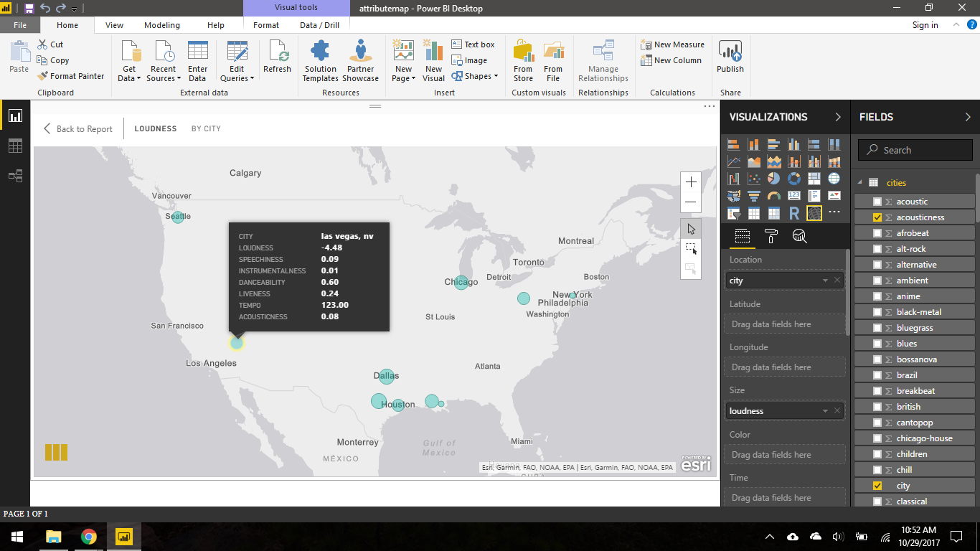The width and height of the screenshot is (980, 551).
Task: Open the Recent Sources dropdown
Action: (x=163, y=62)
